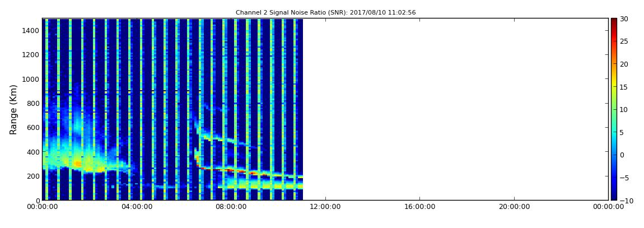The image size is (644, 228).
Task: Click the 04:00:00 time axis label
Action: click(x=136, y=207)
